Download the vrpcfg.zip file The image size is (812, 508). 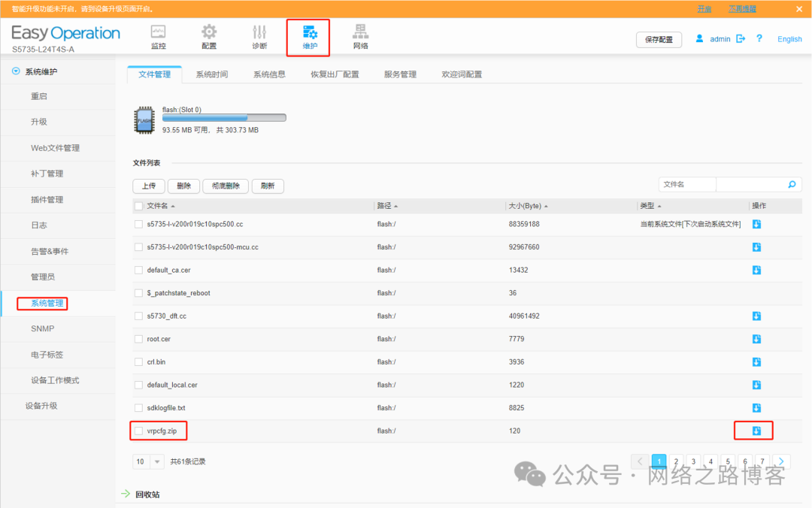(x=756, y=431)
